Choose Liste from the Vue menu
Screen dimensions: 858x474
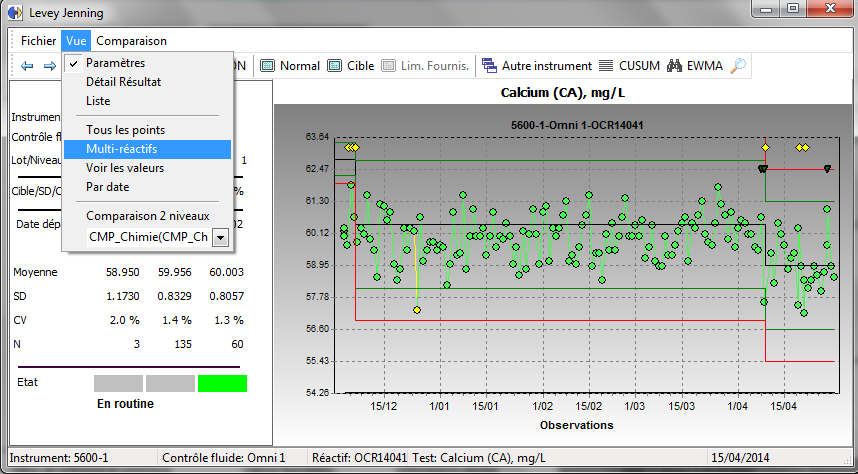(x=148, y=101)
